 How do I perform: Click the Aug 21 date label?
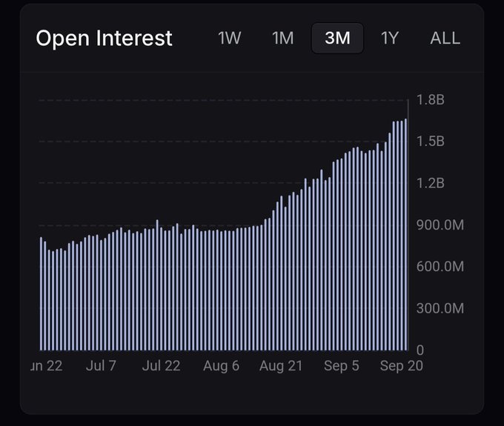coord(281,366)
